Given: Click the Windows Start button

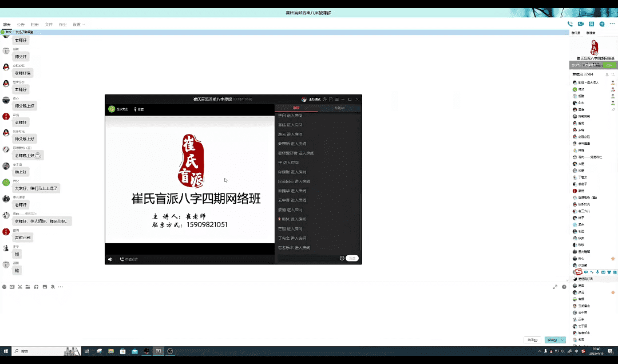Looking at the screenshot, I should (x=6, y=351).
